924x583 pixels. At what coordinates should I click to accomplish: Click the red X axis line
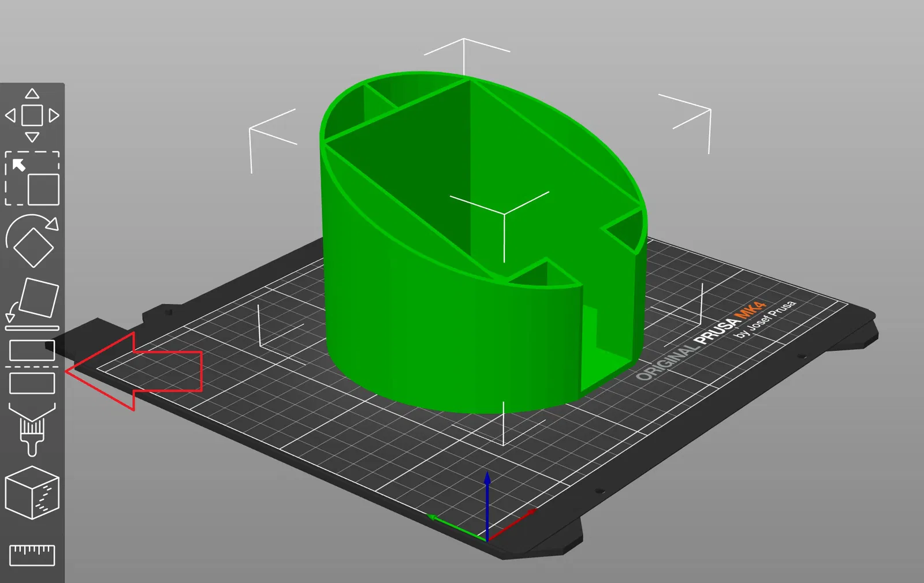click(x=512, y=525)
